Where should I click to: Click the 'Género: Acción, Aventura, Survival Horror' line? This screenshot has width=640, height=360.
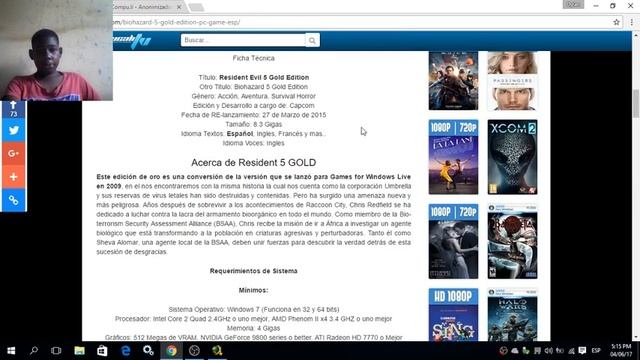point(253,96)
